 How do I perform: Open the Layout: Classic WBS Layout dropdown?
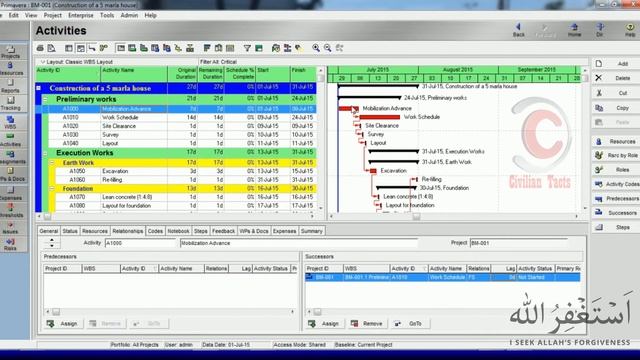tap(77, 62)
